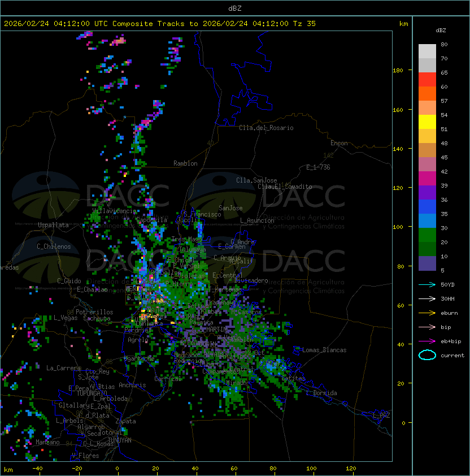Click the 'C_Chilenos' map label

click(54, 246)
